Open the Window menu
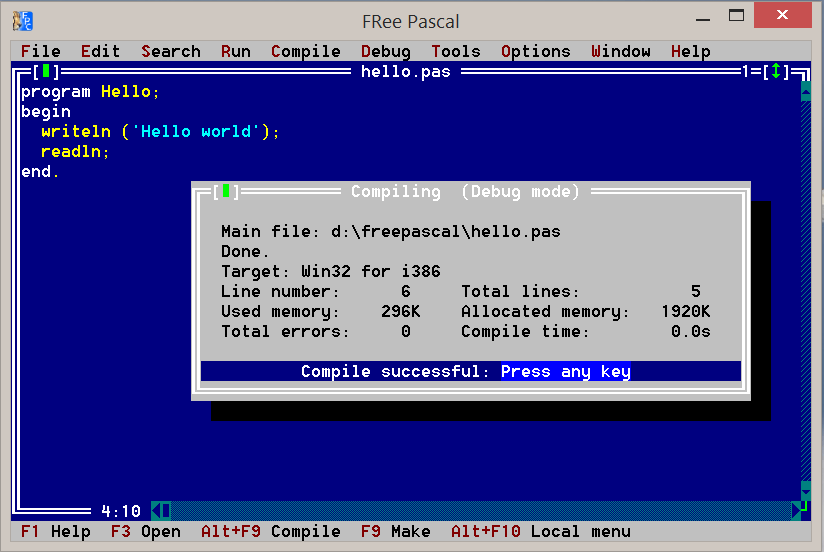Image resolution: width=824 pixels, height=552 pixels. point(621,52)
